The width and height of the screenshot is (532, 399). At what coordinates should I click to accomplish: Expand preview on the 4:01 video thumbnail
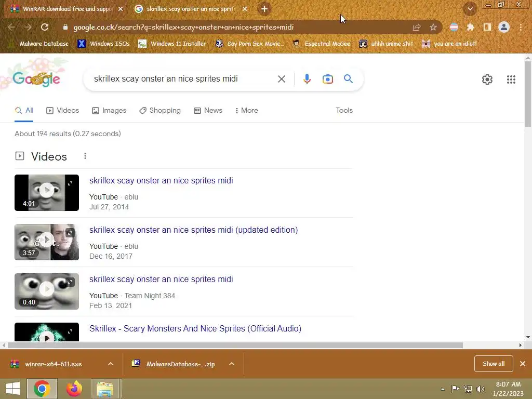[x=70, y=183]
